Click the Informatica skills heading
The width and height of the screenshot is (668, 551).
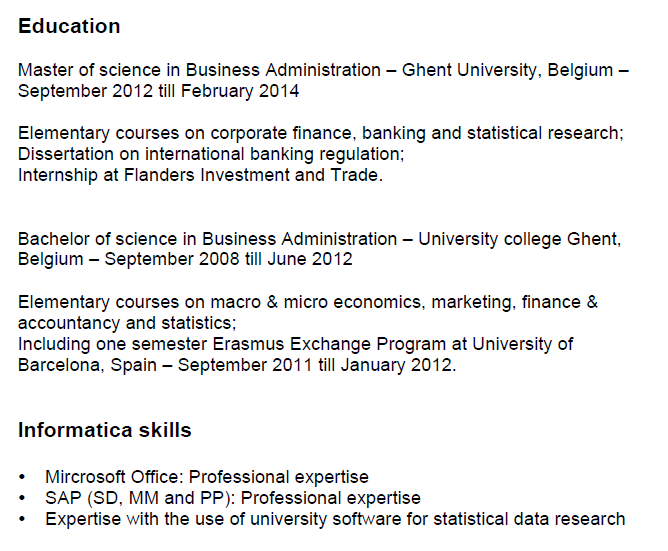(105, 431)
